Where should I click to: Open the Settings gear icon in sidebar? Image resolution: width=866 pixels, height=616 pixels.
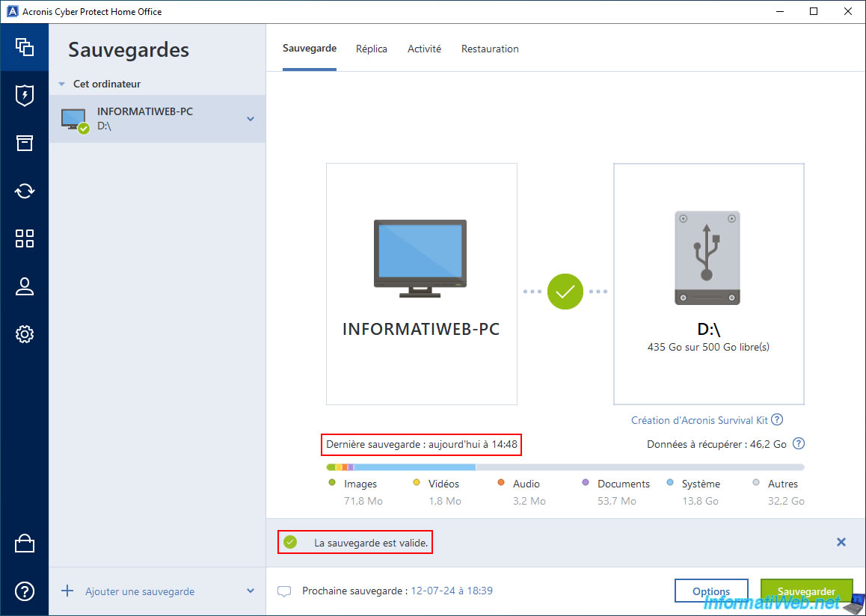coord(24,334)
